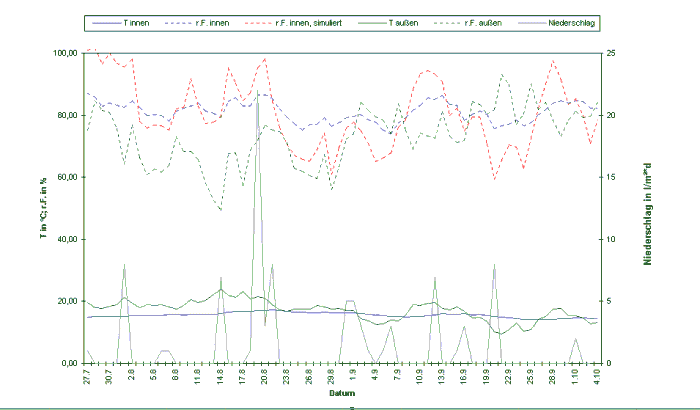Click the left axis value '20,00'

(67, 301)
